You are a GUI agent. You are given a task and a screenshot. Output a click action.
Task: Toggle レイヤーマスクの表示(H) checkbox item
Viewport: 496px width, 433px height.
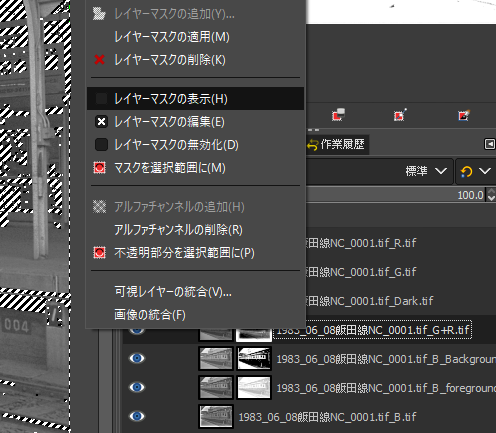[195, 99]
